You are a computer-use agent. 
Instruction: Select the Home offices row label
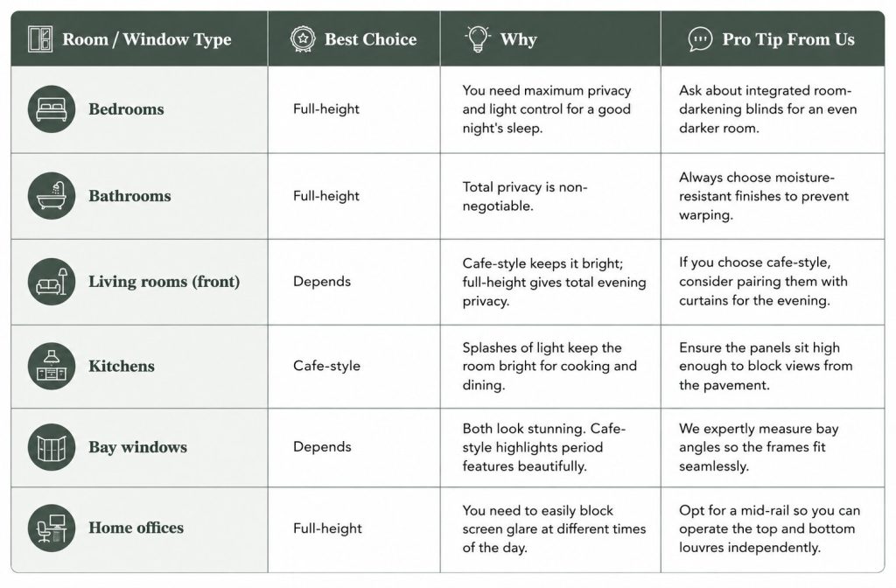136,528
